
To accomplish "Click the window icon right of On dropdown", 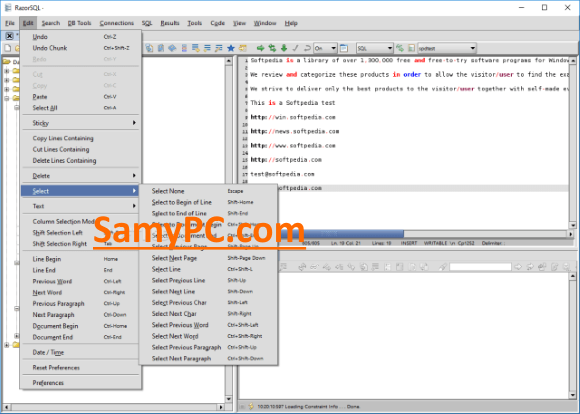I will (x=344, y=48).
